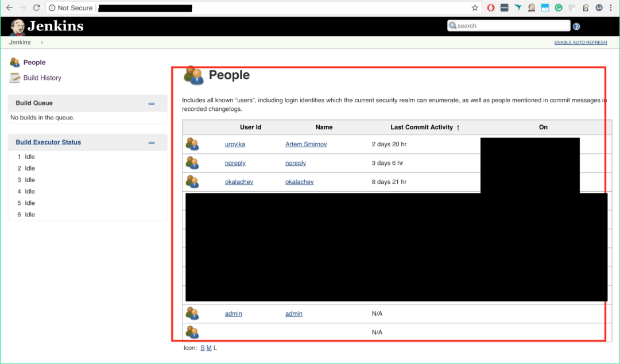Click executor 6 Idle row
The width and height of the screenshot is (620, 364).
pos(88,215)
